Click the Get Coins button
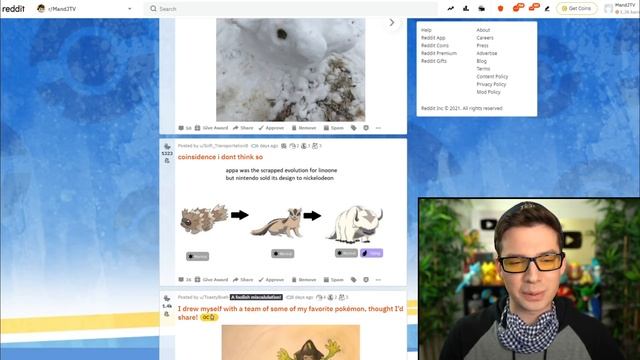640x360 pixels. pos(576,9)
